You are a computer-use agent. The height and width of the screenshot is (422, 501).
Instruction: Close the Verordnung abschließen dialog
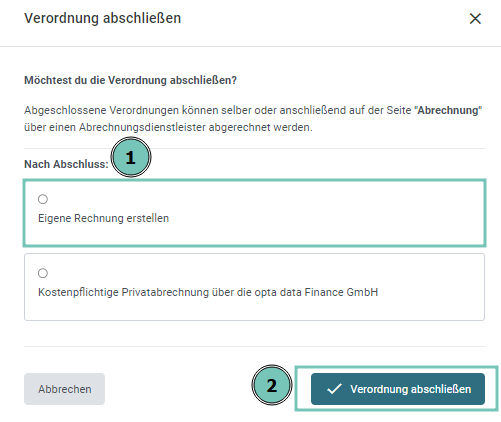(x=475, y=19)
